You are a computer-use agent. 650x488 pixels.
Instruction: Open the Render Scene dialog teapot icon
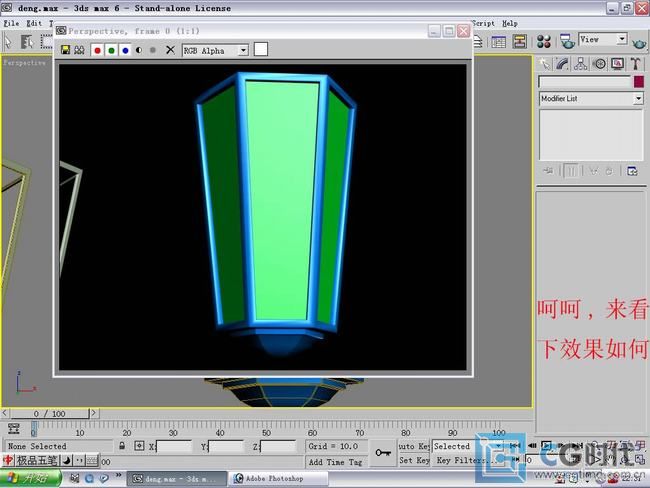point(567,41)
